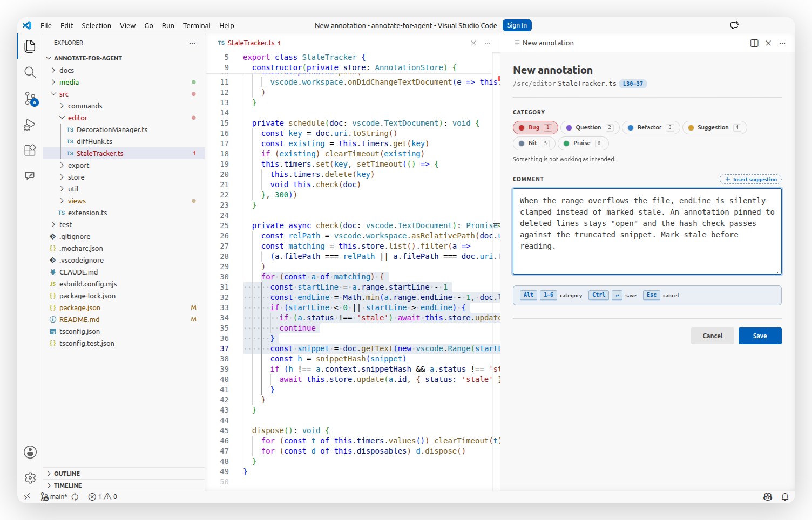Click Insert suggestion button
Screen dimensions: 812x520
750,180
